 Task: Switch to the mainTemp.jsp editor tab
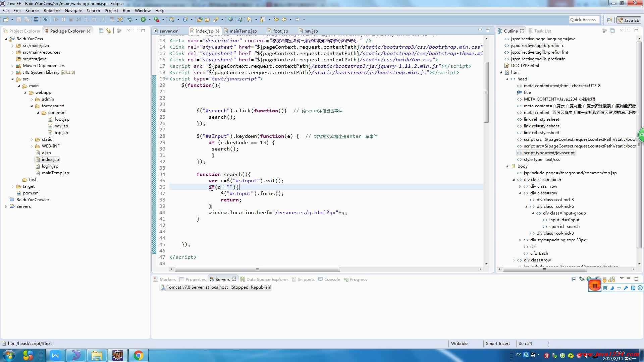click(x=240, y=31)
